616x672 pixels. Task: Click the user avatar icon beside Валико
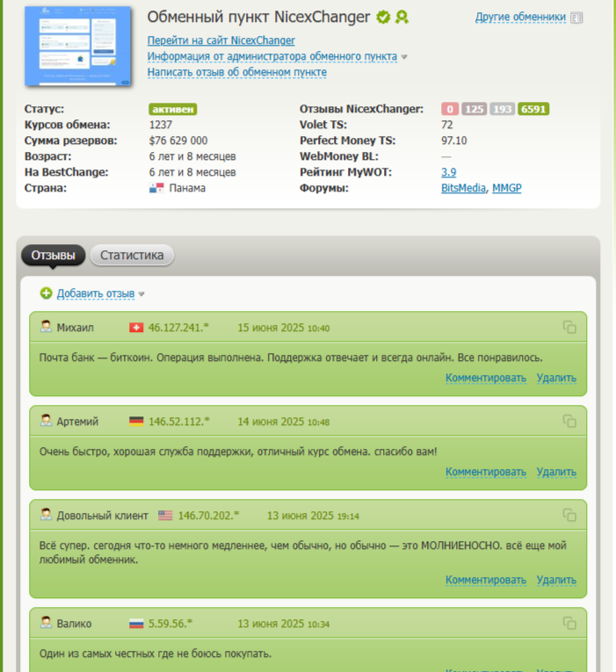(x=46, y=622)
